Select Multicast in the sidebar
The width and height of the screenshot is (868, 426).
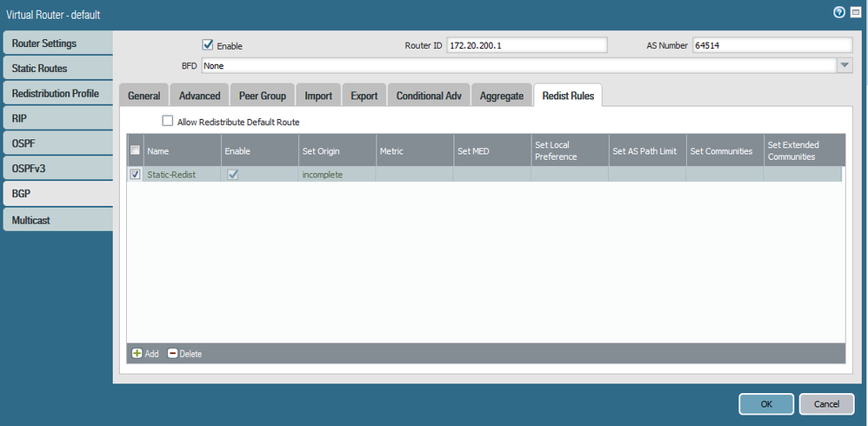point(58,220)
